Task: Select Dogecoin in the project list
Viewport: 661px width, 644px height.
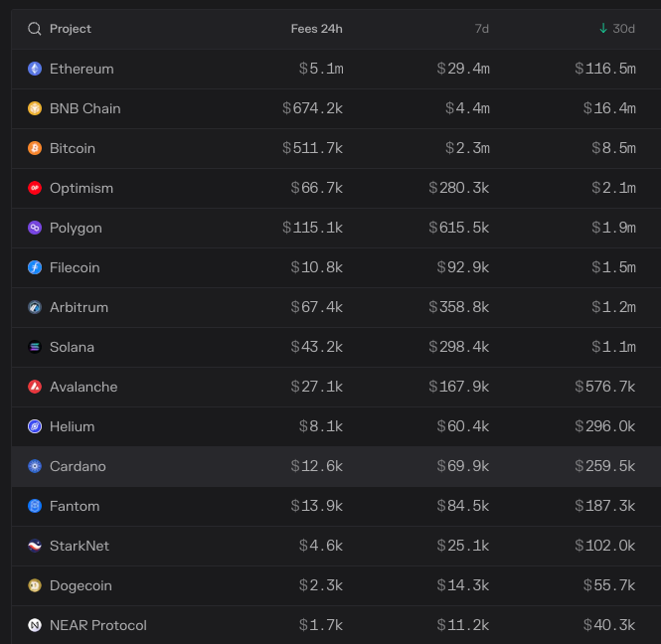Action: tap(81, 585)
